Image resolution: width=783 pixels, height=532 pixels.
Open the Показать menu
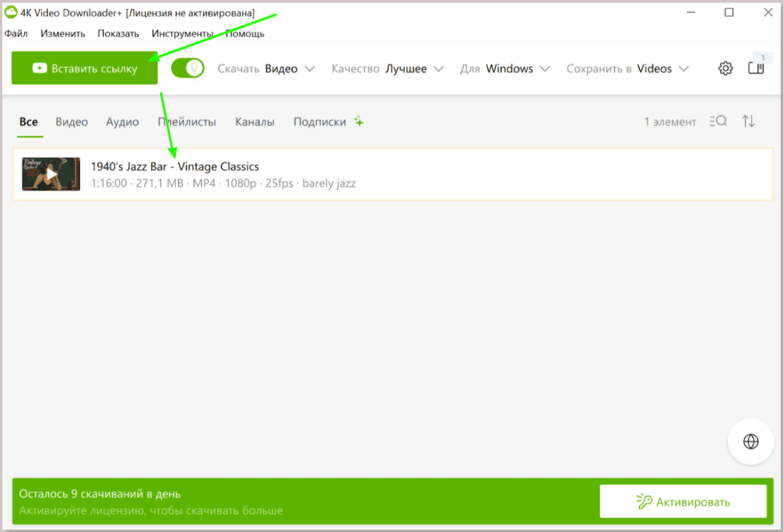coord(118,33)
